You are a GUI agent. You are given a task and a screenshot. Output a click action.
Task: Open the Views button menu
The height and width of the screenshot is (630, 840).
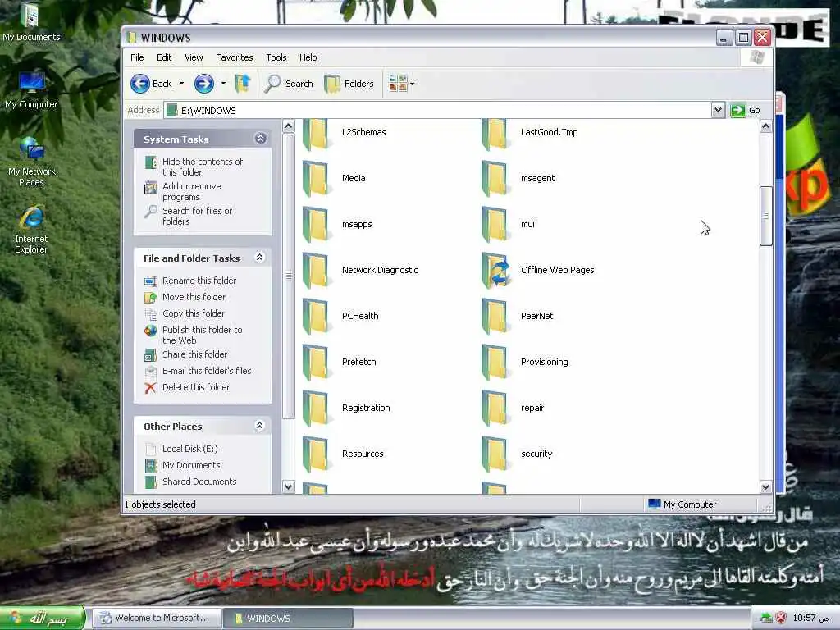coord(401,84)
